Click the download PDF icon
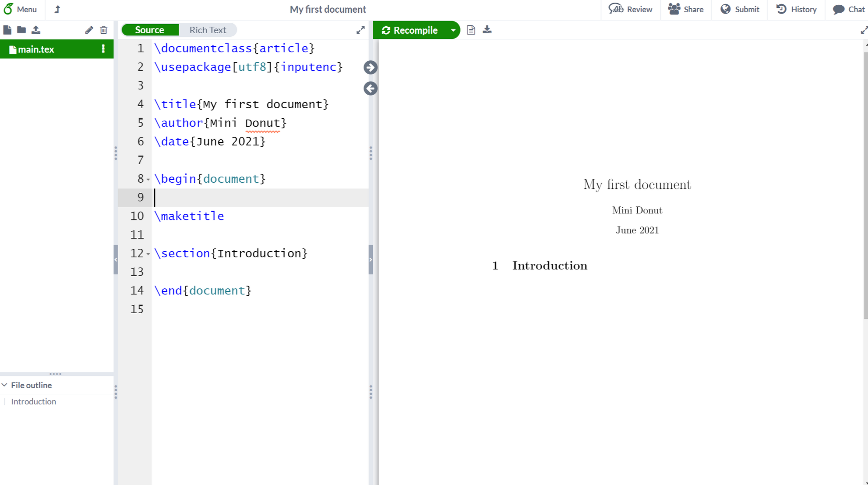The height and width of the screenshot is (485, 868). click(x=487, y=30)
